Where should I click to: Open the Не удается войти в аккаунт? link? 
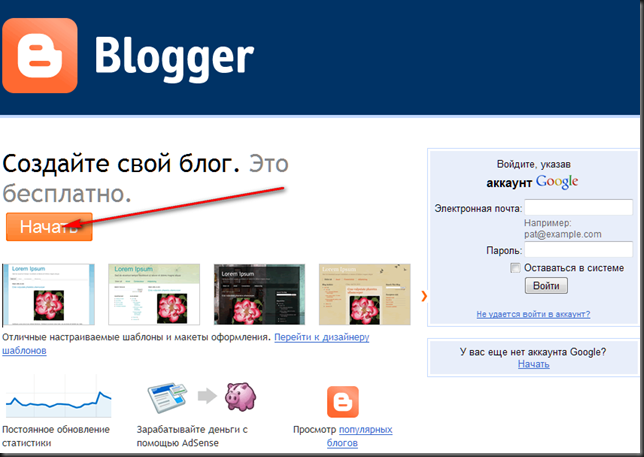533,314
